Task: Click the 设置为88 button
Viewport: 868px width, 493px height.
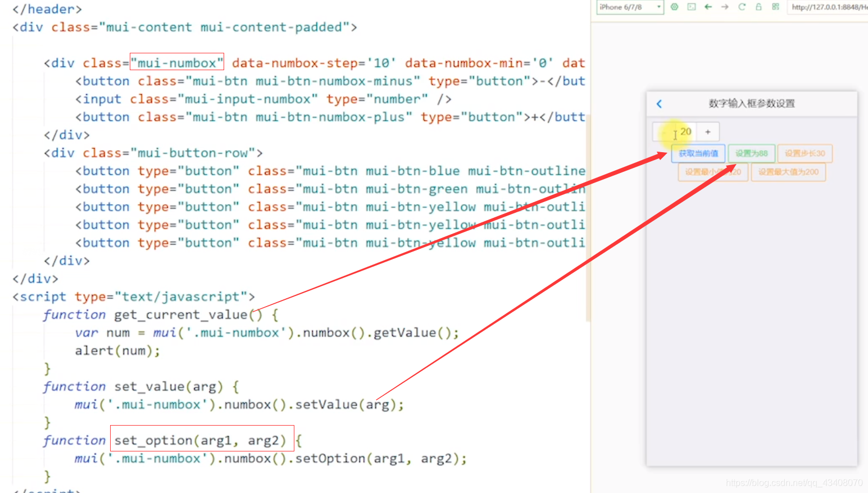Action: 752,153
